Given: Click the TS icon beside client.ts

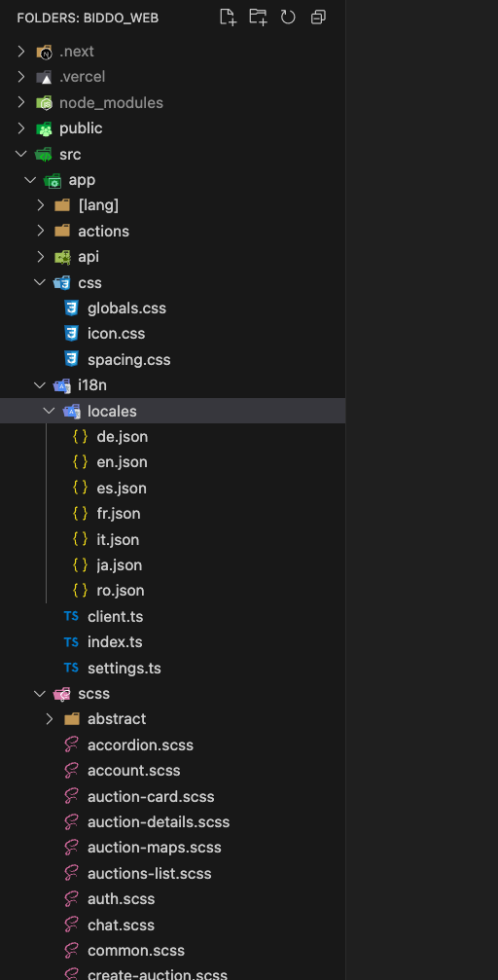Looking at the screenshot, I should pyautogui.click(x=71, y=616).
